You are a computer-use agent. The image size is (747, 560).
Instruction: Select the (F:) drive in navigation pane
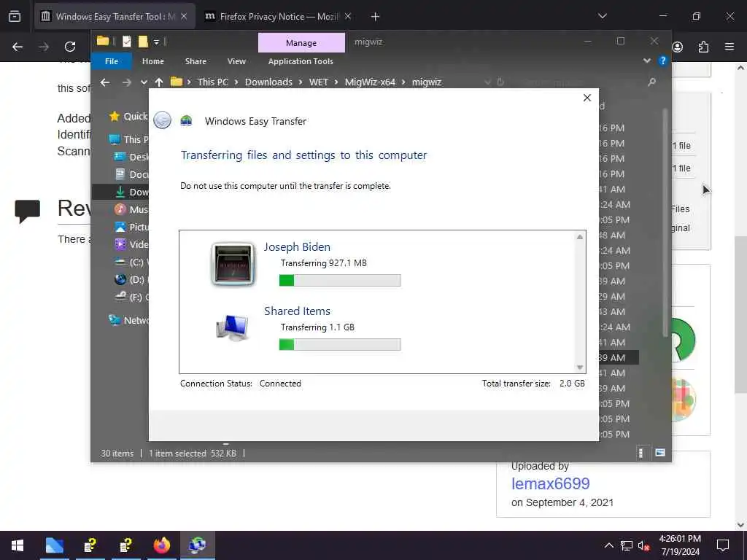[x=131, y=297]
